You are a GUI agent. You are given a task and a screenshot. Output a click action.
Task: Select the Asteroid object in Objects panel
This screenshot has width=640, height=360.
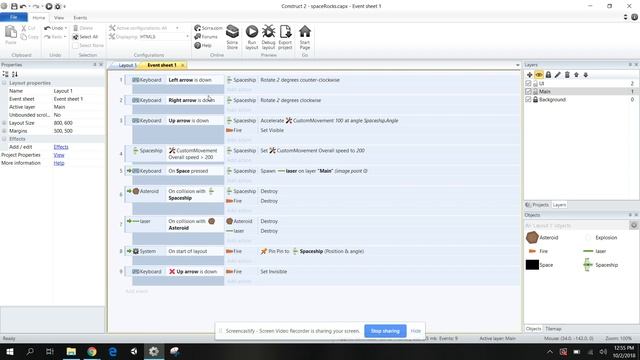[x=542, y=237]
